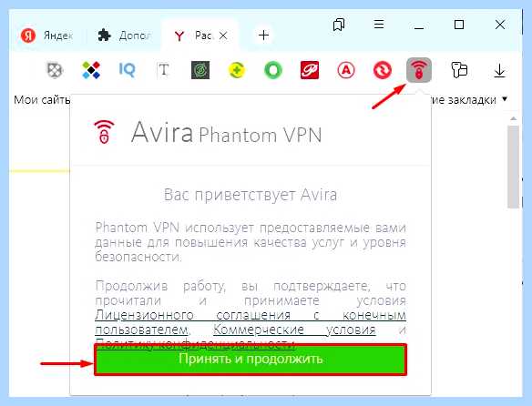Click the red circular arrows extension icon

(383, 71)
